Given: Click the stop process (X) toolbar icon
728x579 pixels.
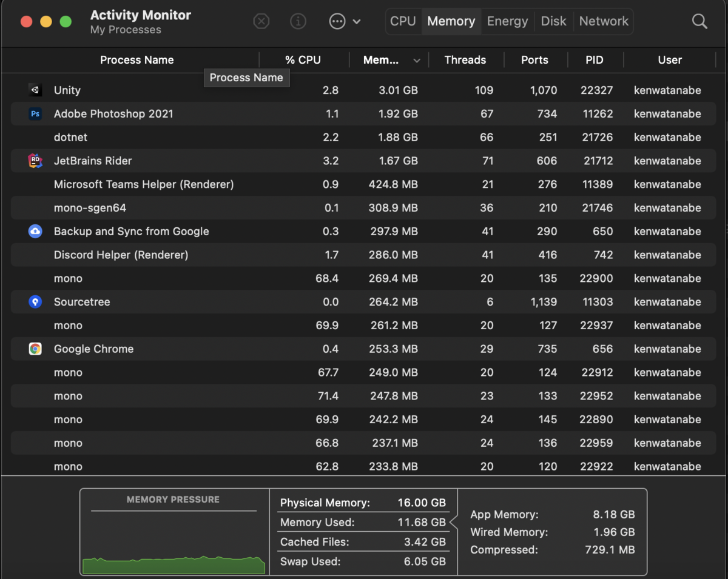Looking at the screenshot, I should click(261, 21).
